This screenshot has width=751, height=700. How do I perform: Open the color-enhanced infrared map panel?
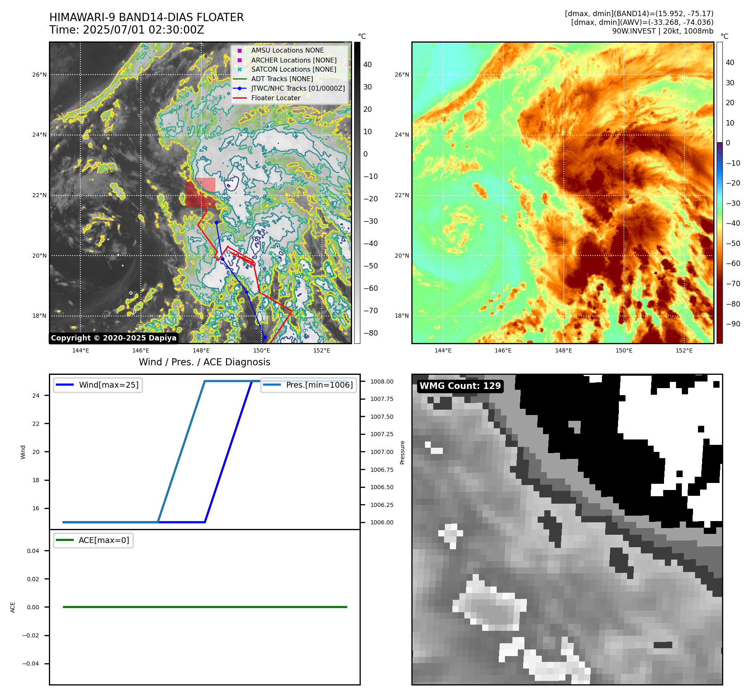(x=563, y=193)
